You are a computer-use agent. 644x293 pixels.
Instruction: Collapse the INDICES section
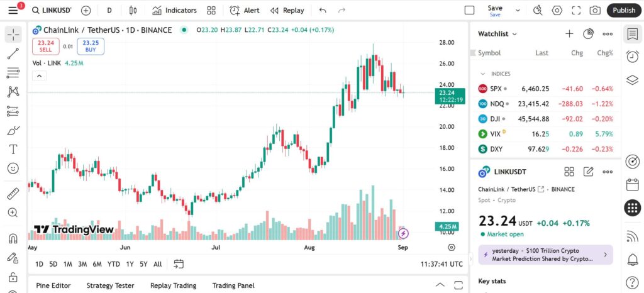coord(483,74)
